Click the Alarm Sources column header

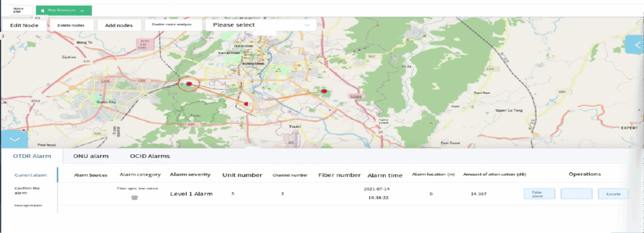(x=91, y=175)
